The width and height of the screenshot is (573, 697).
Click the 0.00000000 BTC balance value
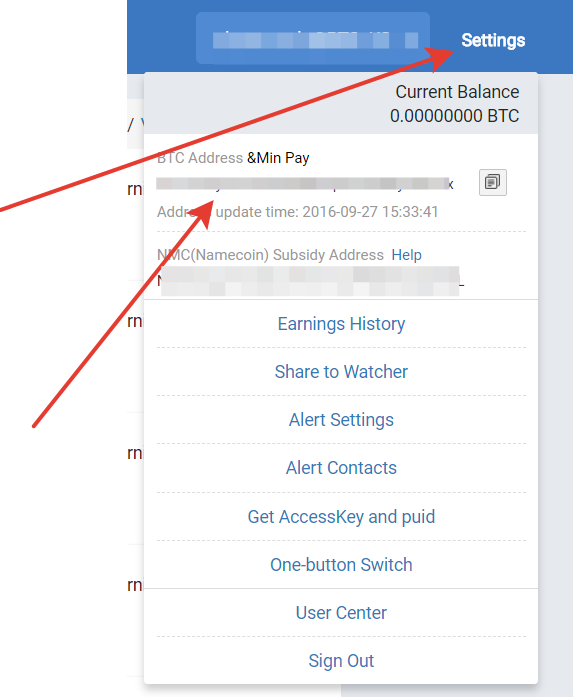[x=454, y=116]
